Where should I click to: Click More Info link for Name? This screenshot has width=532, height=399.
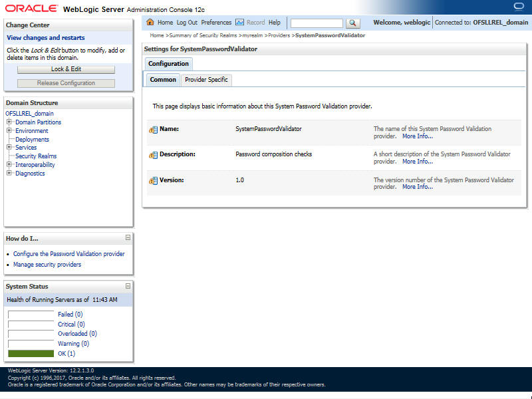418,136
